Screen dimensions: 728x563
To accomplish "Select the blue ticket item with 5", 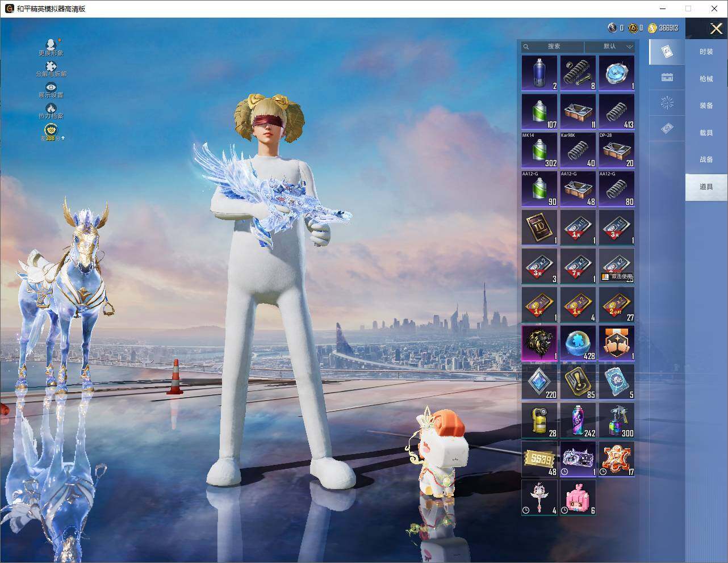I will pyautogui.click(x=617, y=381).
